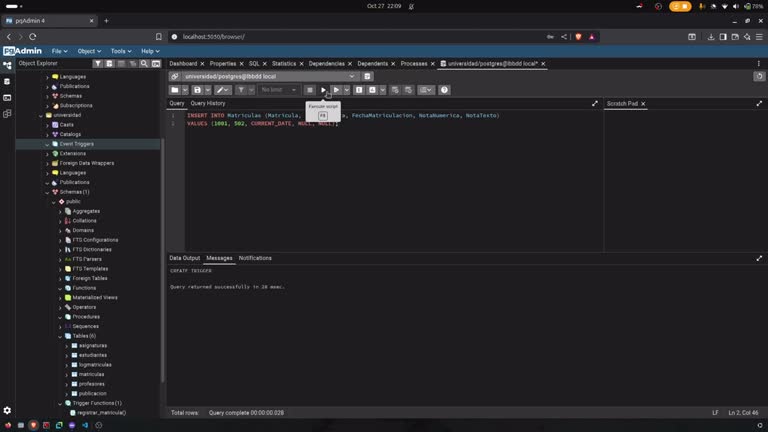This screenshot has width=768, height=432.
Task: Select Object Explorer tree icon in left sidebar
Action: 7,66
